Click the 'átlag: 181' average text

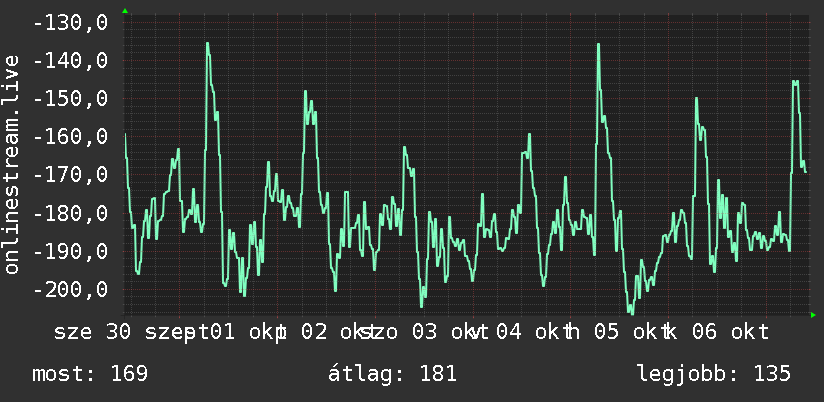(392, 374)
